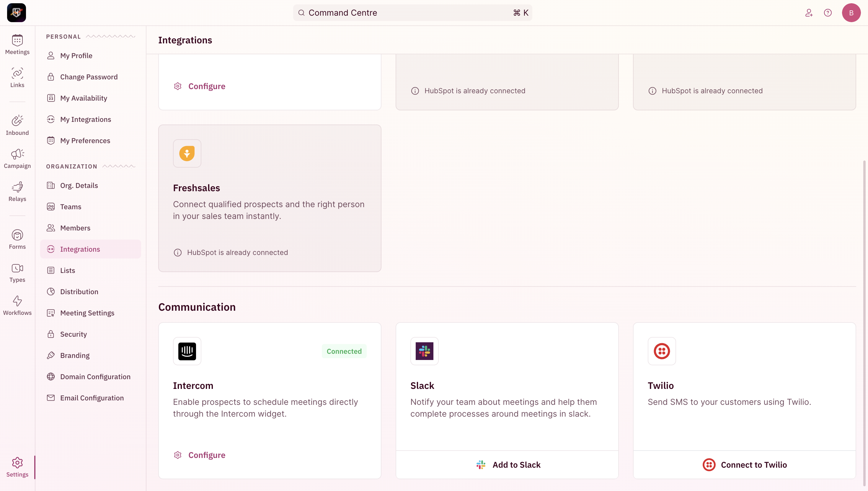Open the Inbound section
This screenshot has height=491, width=868.
coord(17,125)
